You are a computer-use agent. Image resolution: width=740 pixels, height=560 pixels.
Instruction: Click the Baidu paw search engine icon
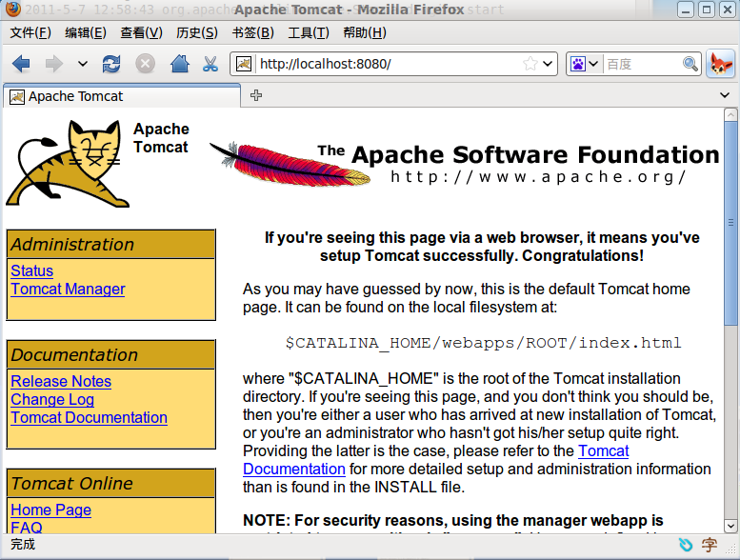(578, 64)
